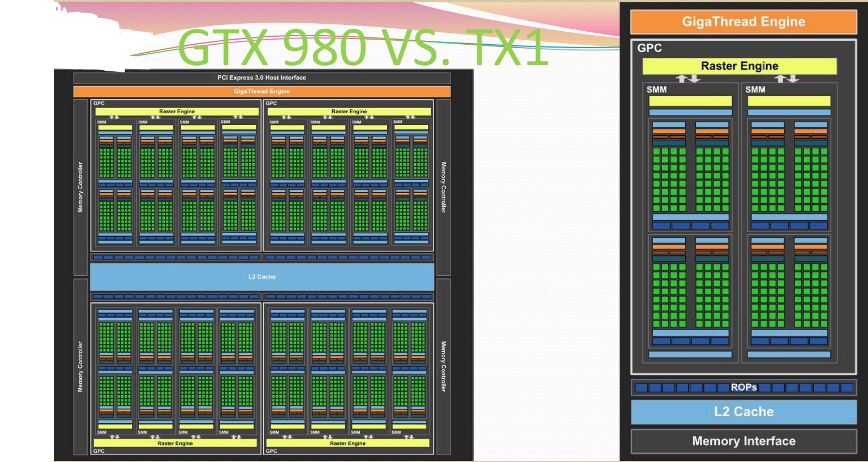This screenshot has width=868, height=462.
Task: Select the PCI Express 3.0 Host Interface bar
Action: 262,78
